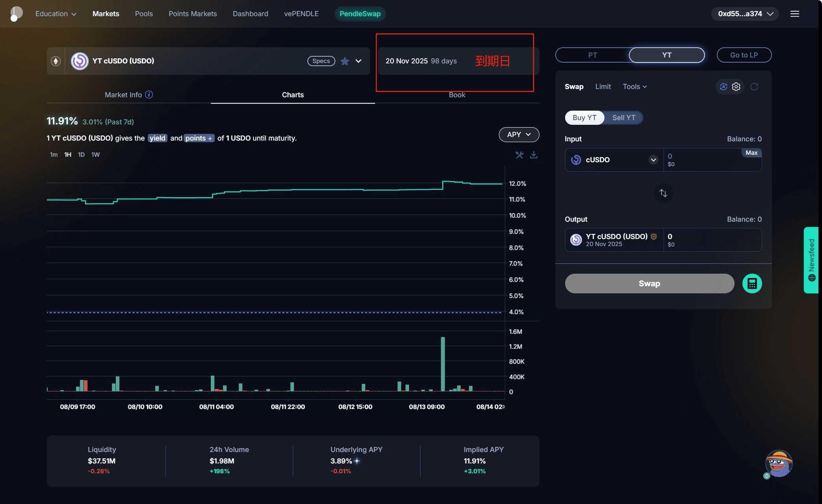Click the output amount field
822x504 pixels.
[712, 240]
